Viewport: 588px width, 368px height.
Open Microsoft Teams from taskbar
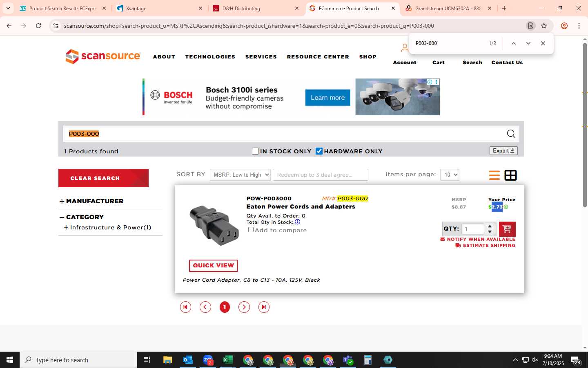point(348,360)
